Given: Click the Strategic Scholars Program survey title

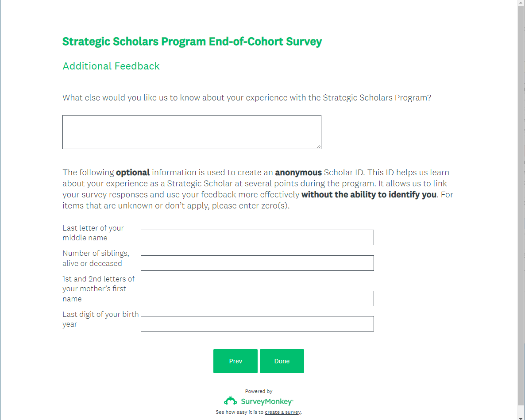Looking at the screenshot, I should (192, 42).
